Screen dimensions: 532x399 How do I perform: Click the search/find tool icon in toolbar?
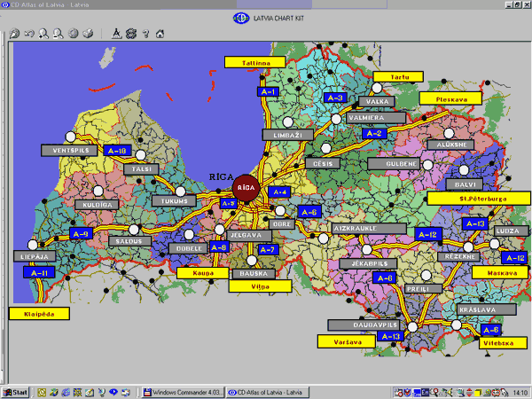point(14,34)
